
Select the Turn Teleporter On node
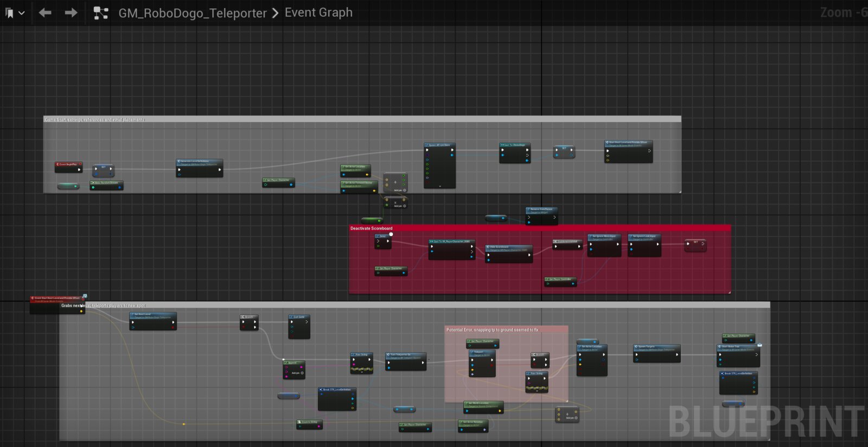pos(406,361)
